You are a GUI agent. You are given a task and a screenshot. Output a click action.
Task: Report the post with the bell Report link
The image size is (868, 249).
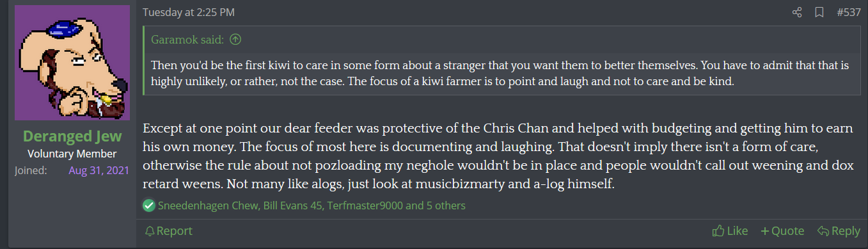click(168, 231)
